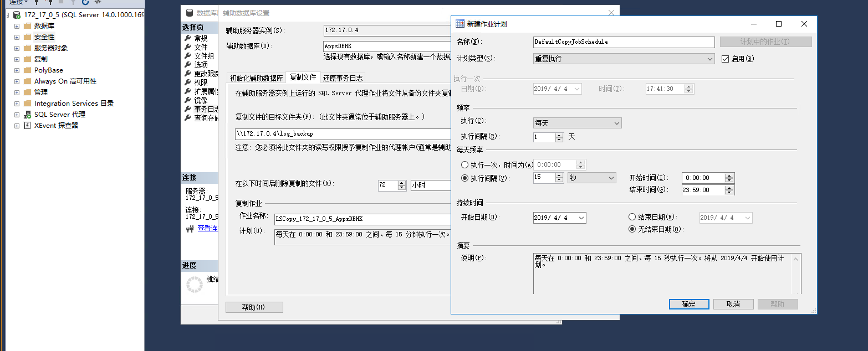This screenshot has width=868, height=351.
Task: Select the 执行一次，时间为 radio button
Action: coord(465,164)
